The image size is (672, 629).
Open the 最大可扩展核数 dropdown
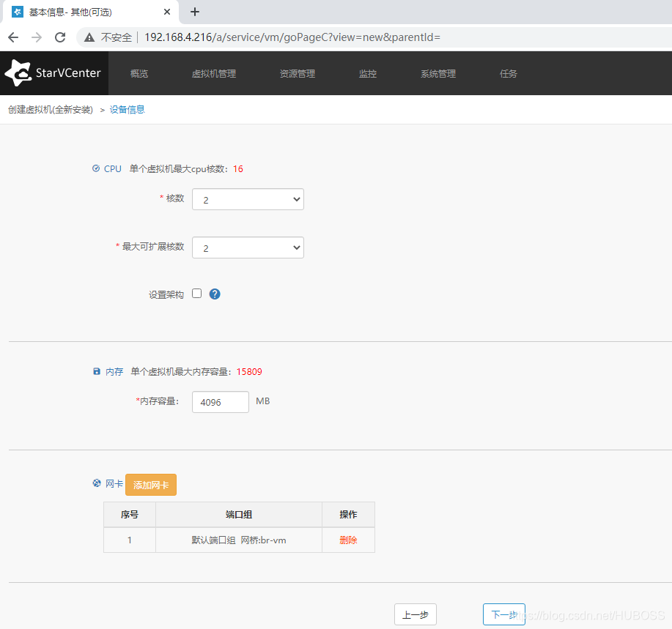pos(248,247)
